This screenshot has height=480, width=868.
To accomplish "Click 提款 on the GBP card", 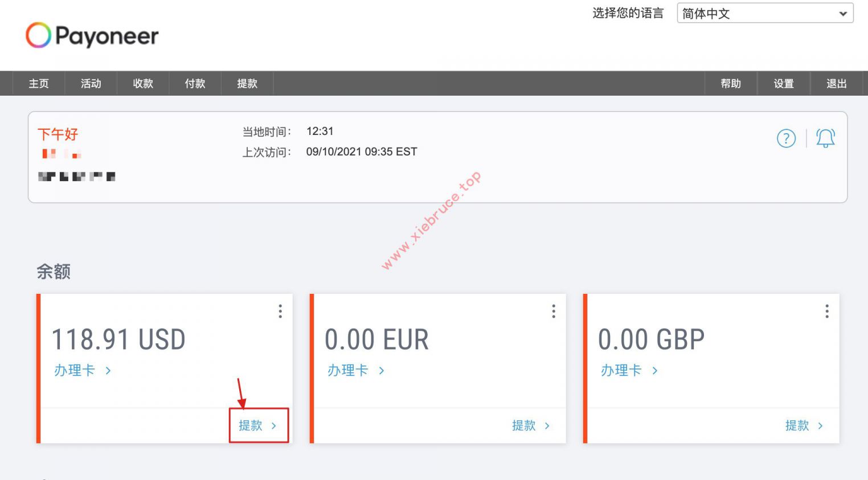I will (804, 425).
